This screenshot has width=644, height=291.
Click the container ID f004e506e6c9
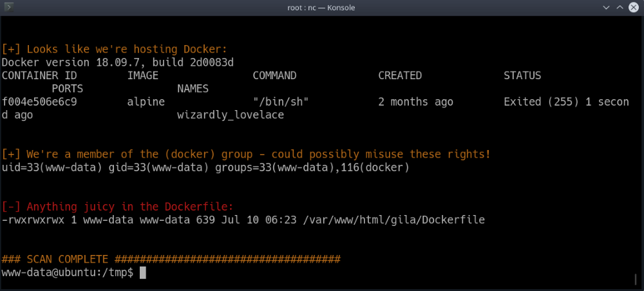[x=39, y=102]
